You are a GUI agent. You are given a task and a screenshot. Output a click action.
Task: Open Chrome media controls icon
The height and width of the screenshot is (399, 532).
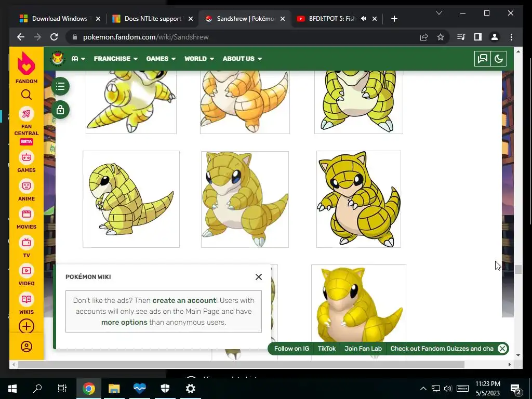pos(461,37)
